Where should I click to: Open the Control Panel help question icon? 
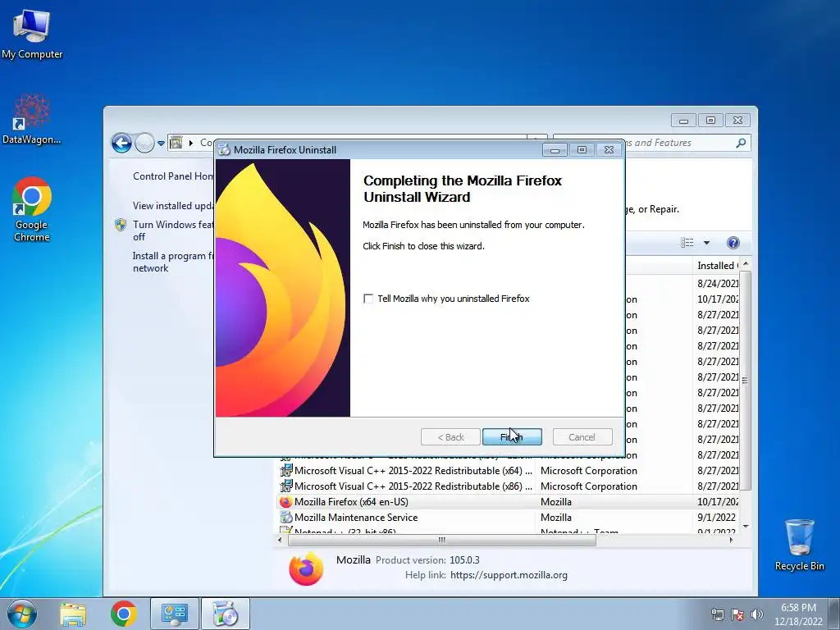click(733, 243)
